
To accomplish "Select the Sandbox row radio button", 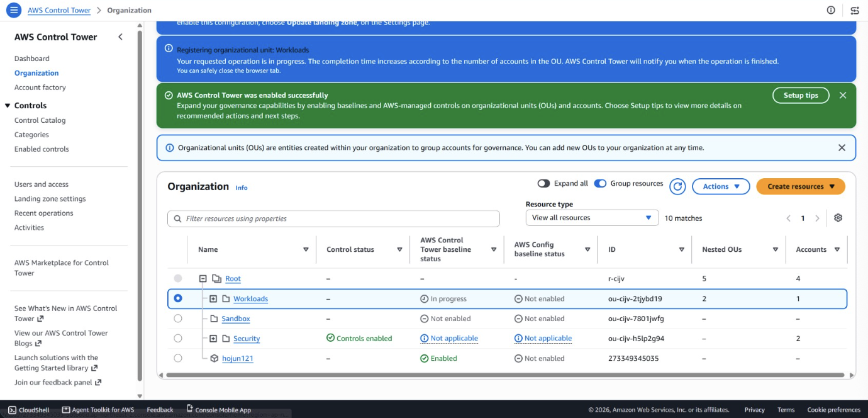I will 178,319.
